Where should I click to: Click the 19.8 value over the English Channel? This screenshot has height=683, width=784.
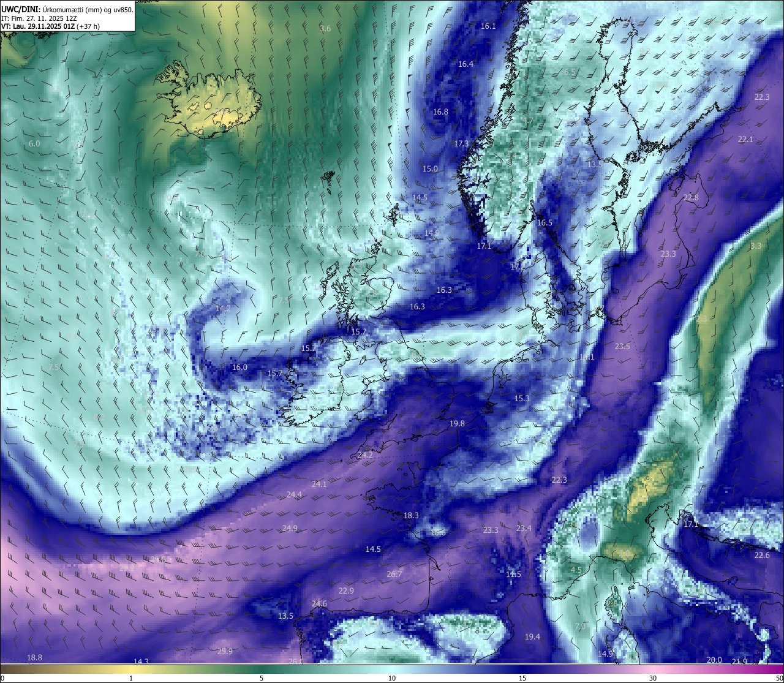point(457,424)
